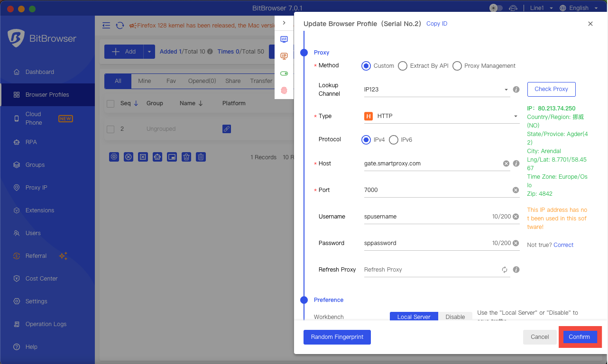This screenshot has width=608, height=364.
Task: Switch to the Fav tab
Action: coord(171,81)
